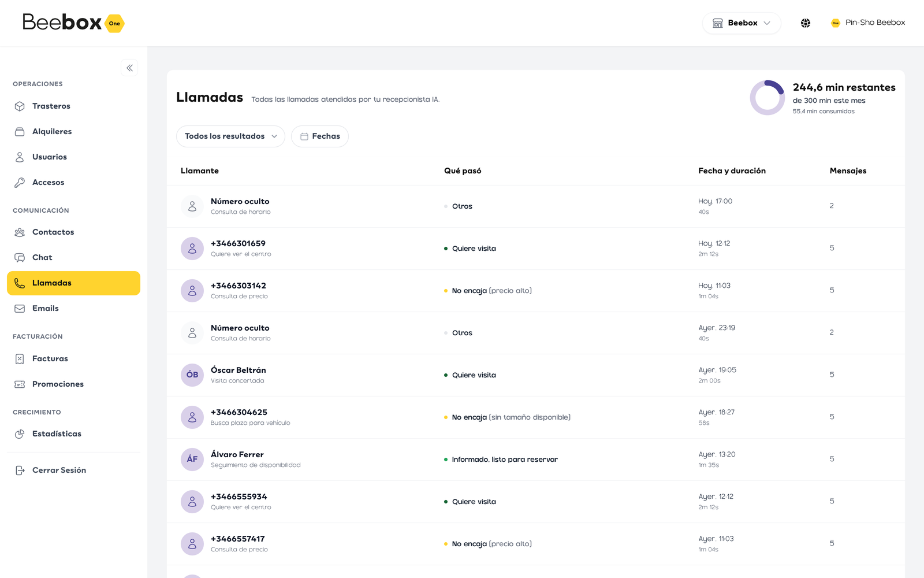924x578 pixels.
Task: Open the Fechas date filter
Action: pyautogui.click(x=320, y=136)
